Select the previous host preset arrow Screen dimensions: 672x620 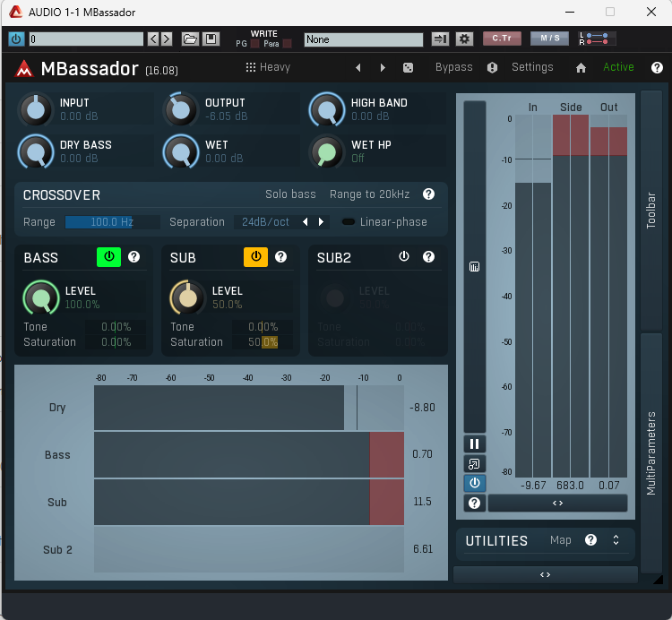click(x=153, y=39)
